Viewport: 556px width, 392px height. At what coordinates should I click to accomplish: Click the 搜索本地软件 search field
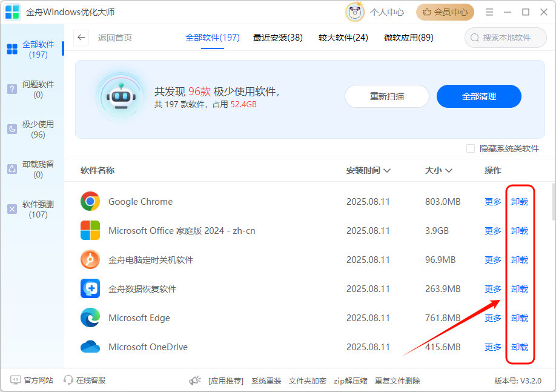(505, 38)
